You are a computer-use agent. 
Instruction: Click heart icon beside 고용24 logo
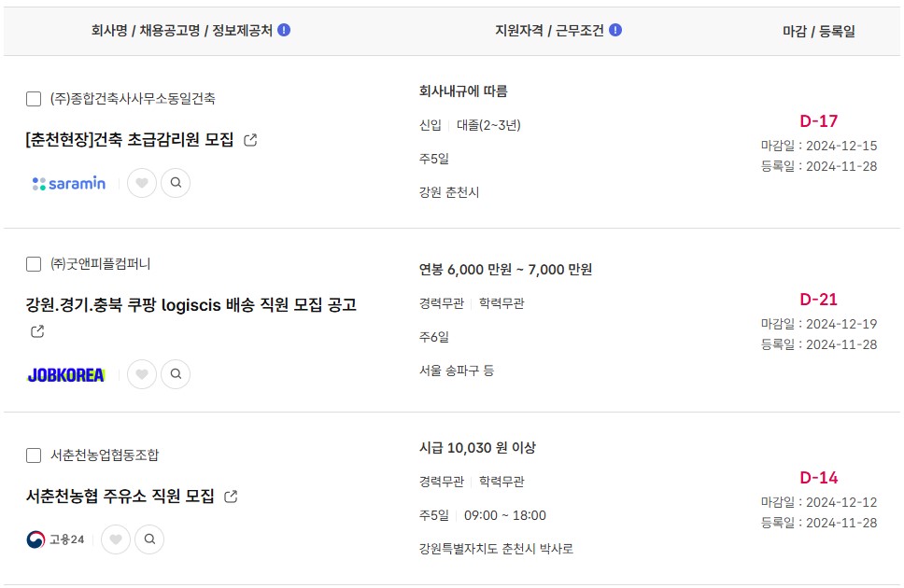[116, 539]
